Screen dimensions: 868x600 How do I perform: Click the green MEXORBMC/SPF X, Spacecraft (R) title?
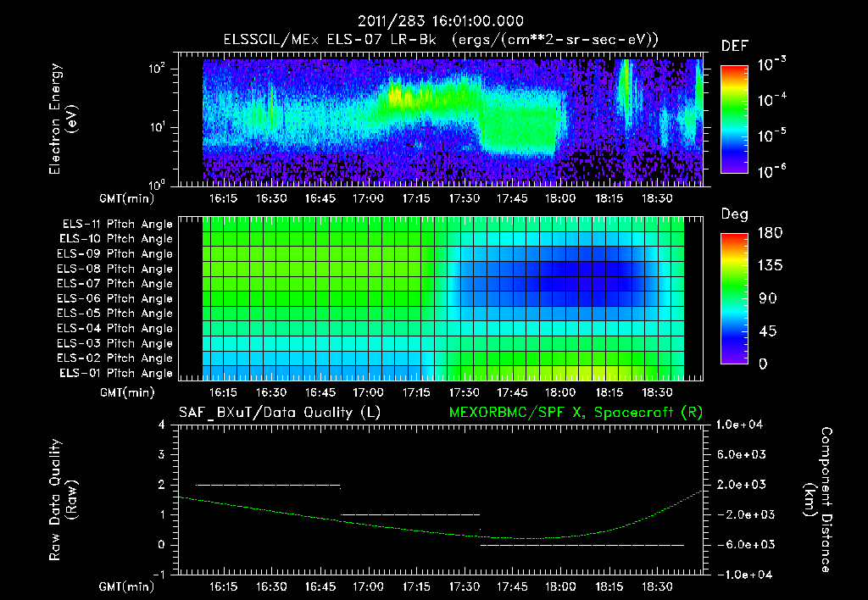pyautogui.click(x=576, y=413)
